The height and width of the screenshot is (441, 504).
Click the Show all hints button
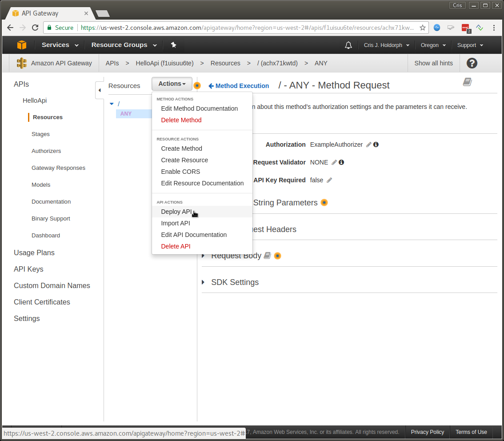click(x=433, y=63)
